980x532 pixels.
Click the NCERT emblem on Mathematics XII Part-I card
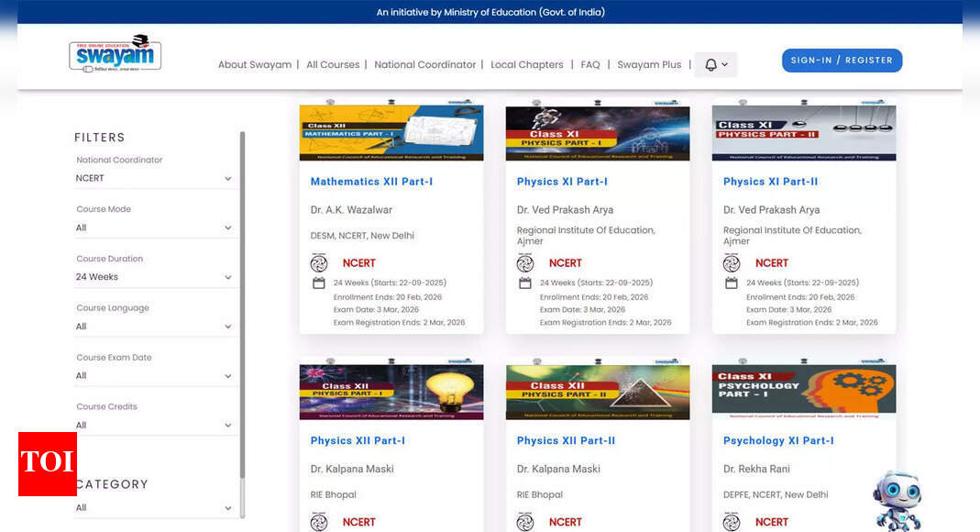coord(319,263)
